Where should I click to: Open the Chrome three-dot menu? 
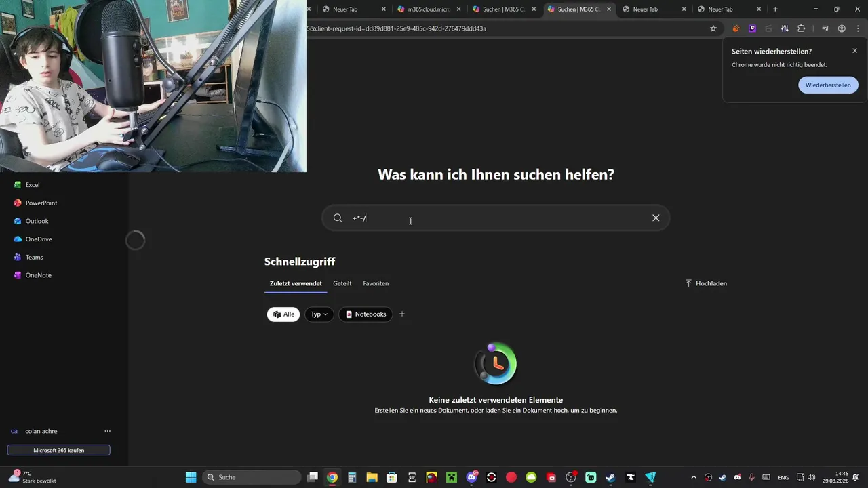click(x=857, y=28)
